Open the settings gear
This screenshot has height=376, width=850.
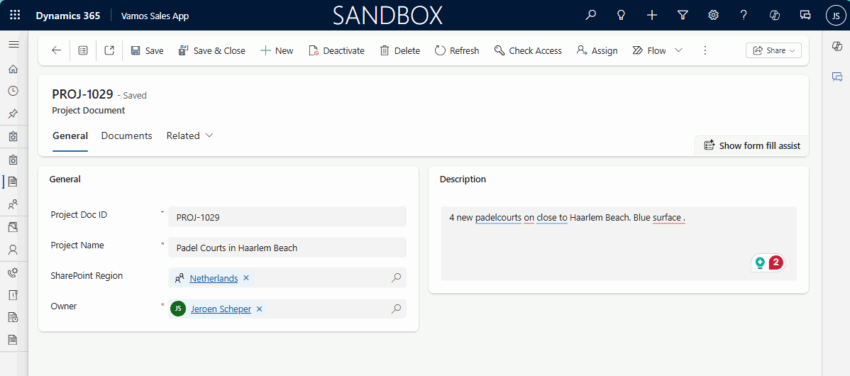click(x=713, y=15)
